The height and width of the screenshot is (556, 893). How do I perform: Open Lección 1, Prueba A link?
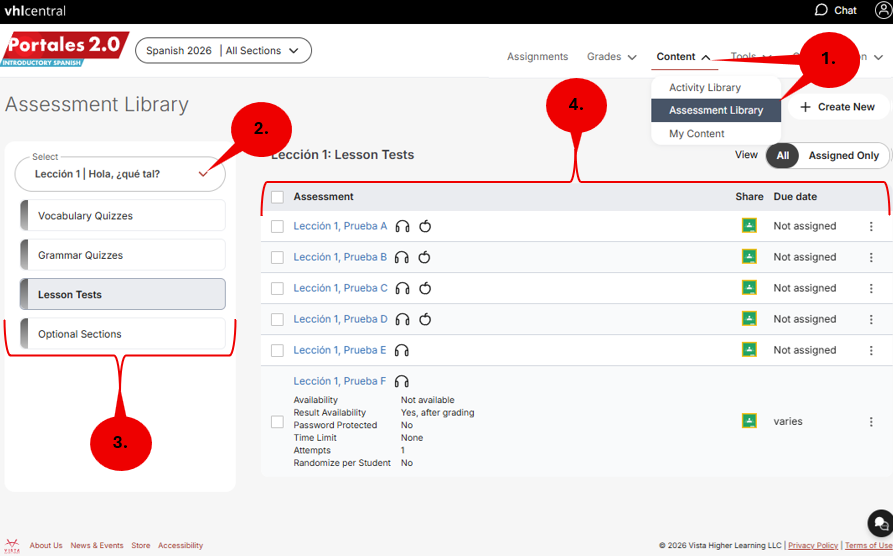340,226
